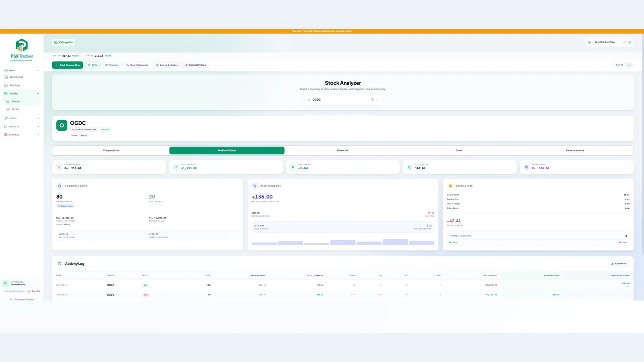Select Sector under Profile
644x362 pixels.
(x=23, y=109)
